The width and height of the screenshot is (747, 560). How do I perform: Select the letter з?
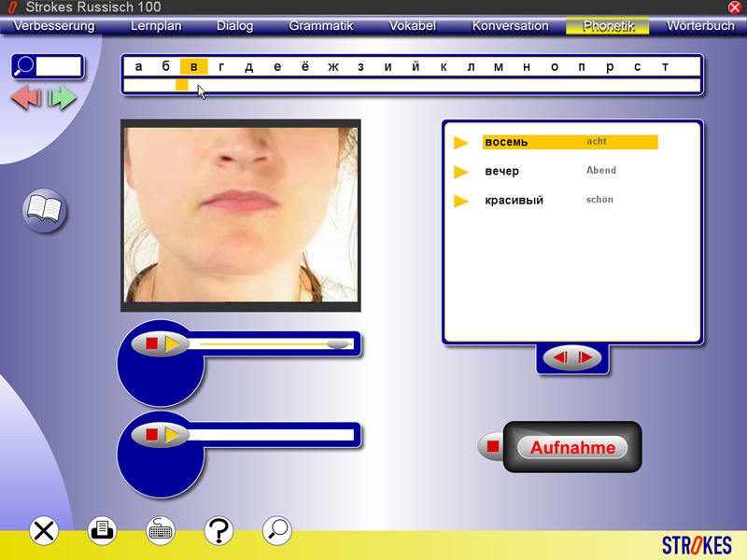point(360,66)
